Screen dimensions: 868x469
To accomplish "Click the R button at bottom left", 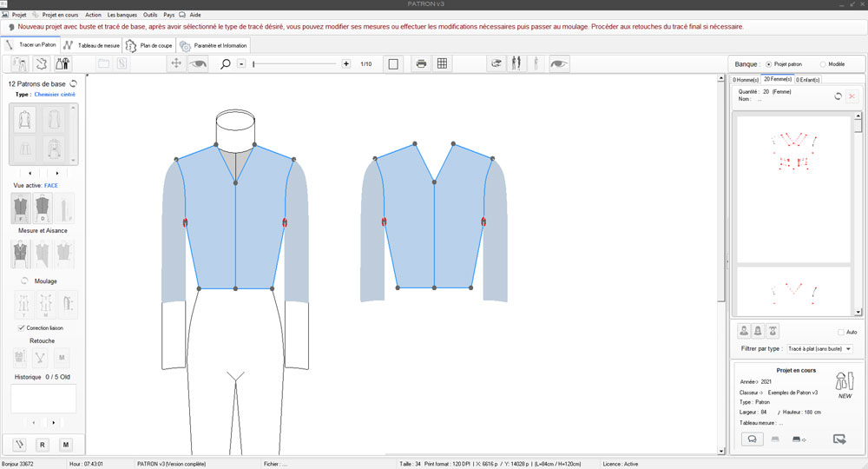I will [43, 445].
